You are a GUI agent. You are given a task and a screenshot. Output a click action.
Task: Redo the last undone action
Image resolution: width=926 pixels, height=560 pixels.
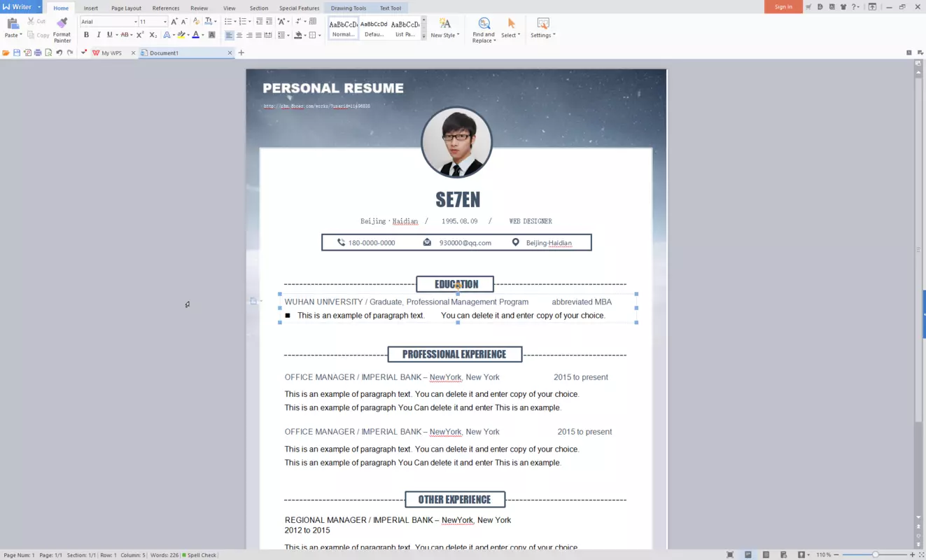70,53
